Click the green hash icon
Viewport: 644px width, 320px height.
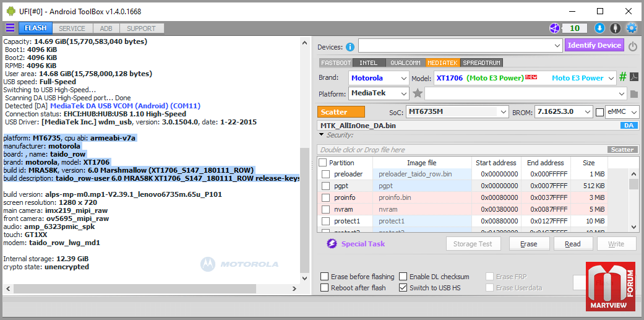[622, 77]
